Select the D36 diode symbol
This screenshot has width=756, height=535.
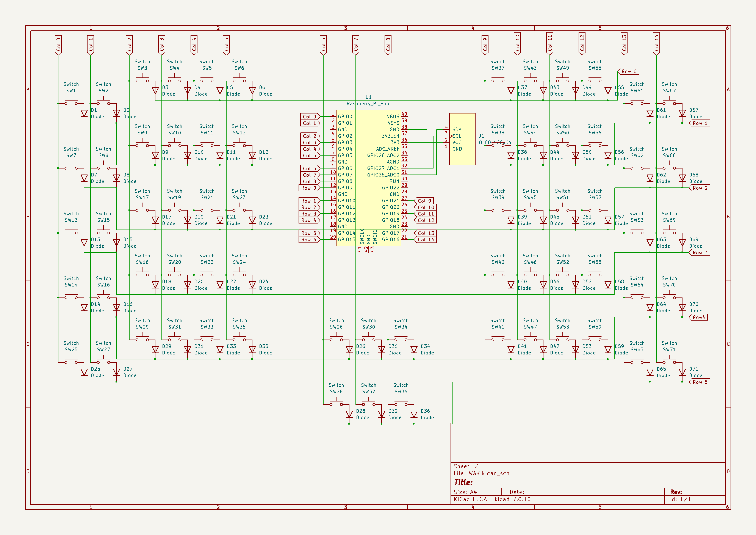pos(414,414)
